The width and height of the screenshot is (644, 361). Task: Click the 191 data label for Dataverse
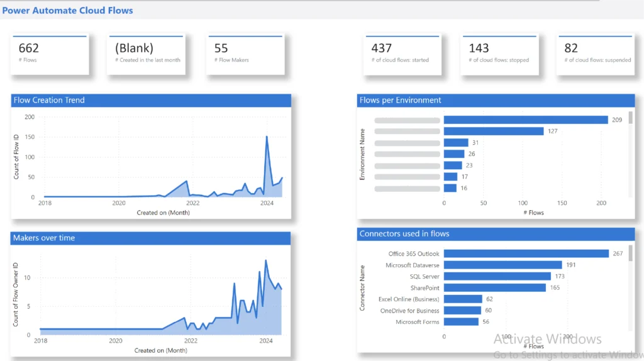[x=571, y=265]
